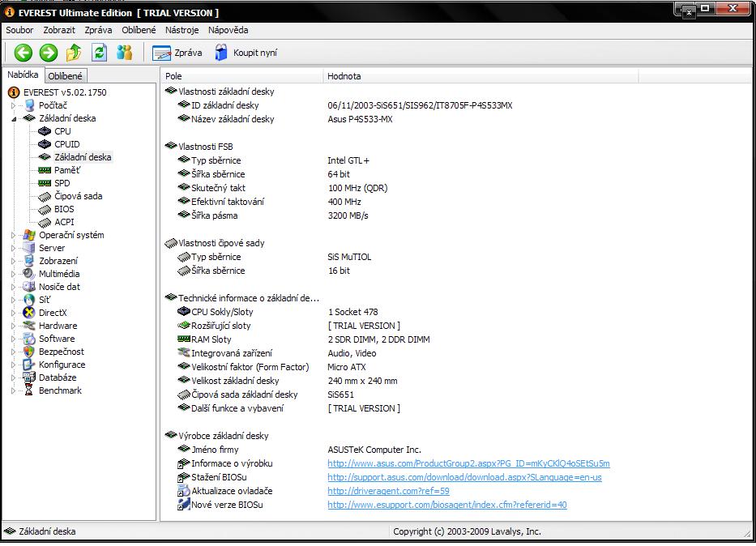
Task: Click the Koupit nyní purchase button
Action: pyautogui.click(x=246, y=53)
